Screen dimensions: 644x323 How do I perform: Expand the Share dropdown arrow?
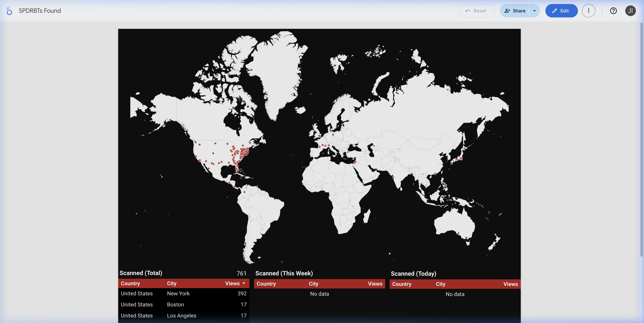click(x=534, y=11)
